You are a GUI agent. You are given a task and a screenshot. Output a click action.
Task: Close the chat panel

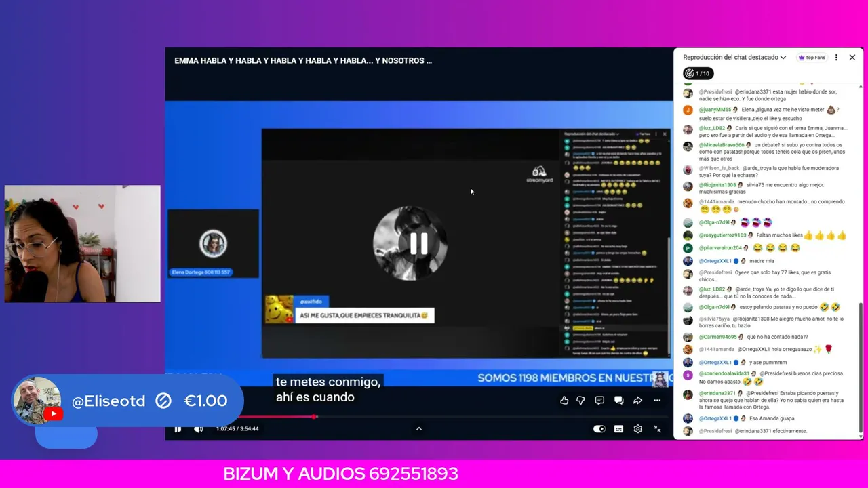[x=852, y=58]
